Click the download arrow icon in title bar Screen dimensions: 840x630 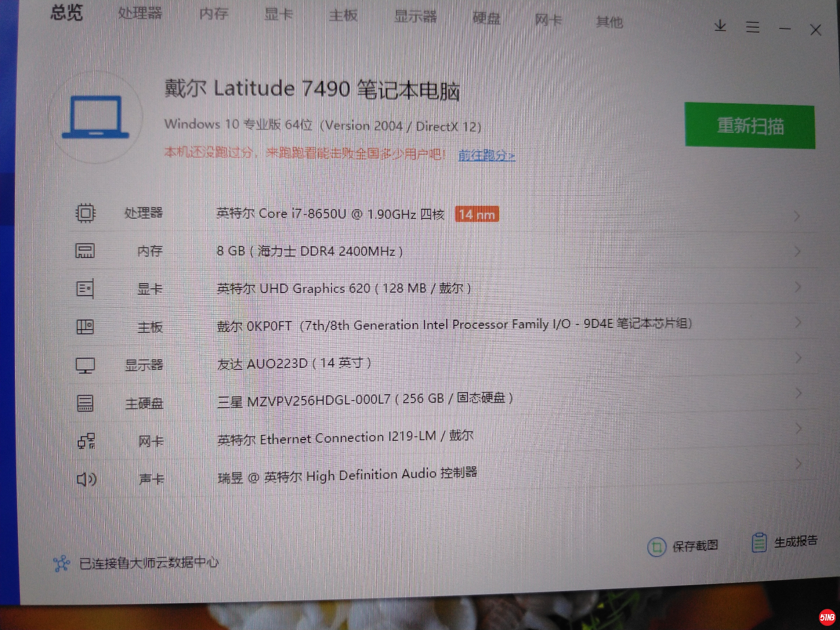tap(720, 26)
